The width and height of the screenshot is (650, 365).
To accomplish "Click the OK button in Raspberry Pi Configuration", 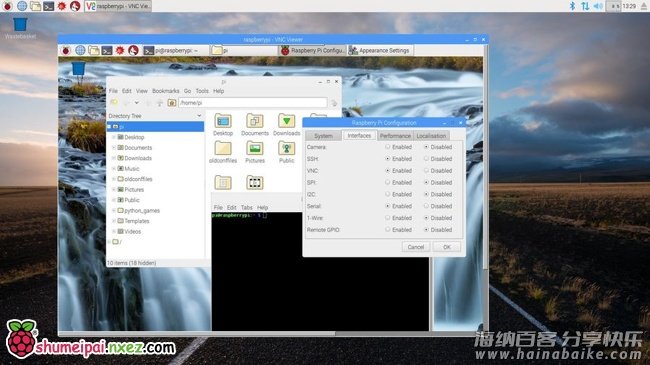I will [x=446, y=247].
